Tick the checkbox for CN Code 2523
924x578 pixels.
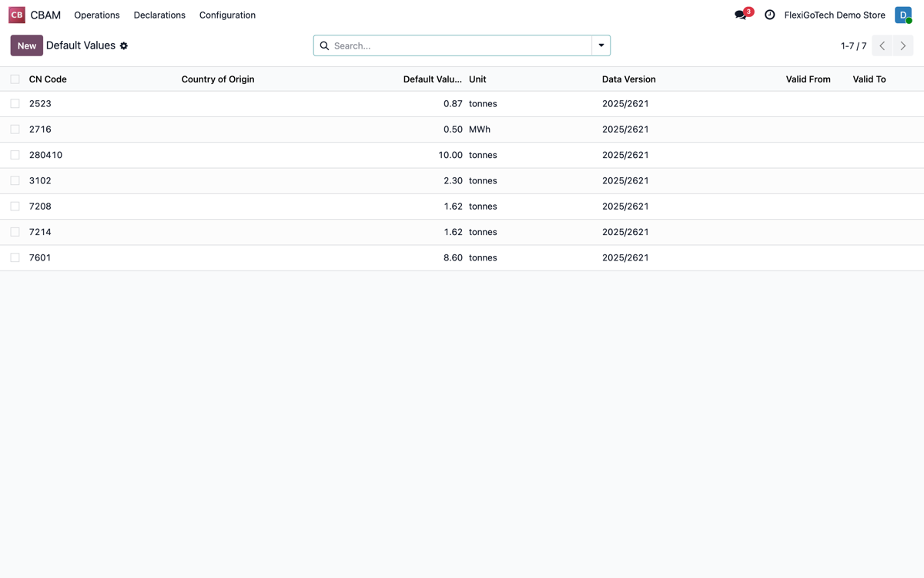[15, 103]
